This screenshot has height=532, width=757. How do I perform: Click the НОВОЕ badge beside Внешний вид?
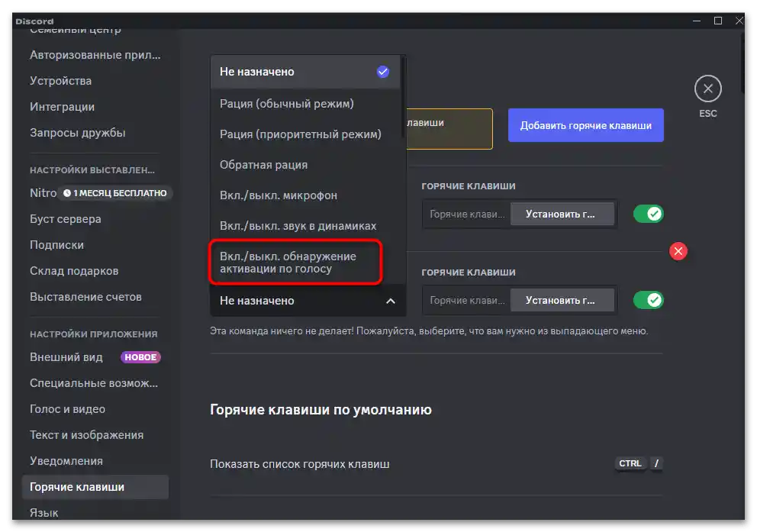coord(140,356)
